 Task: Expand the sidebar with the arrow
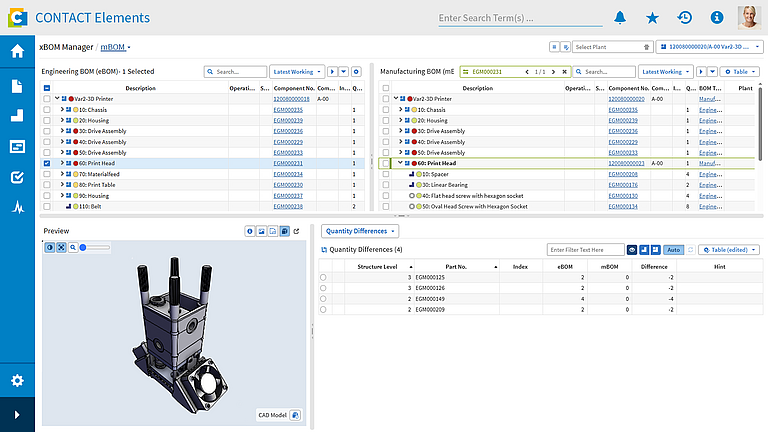(17, 415)
